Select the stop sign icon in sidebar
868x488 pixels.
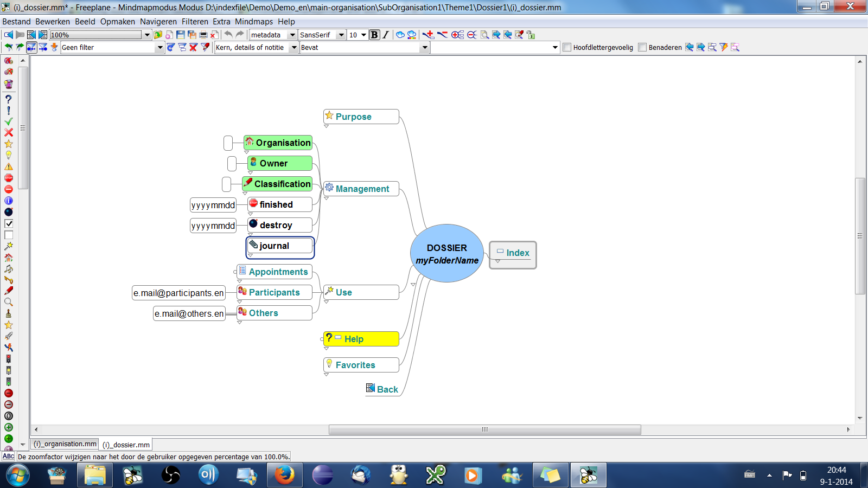click(9, 178)
